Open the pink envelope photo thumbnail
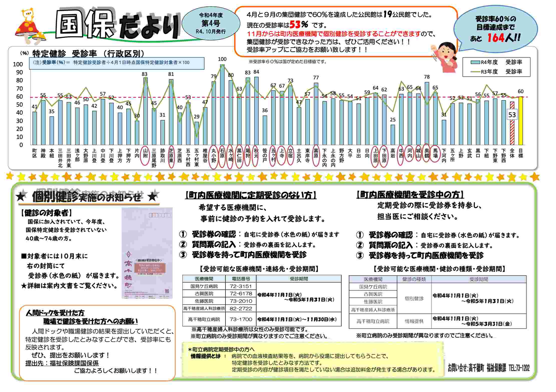Screen dimensions: 556x392 (147, 253)
